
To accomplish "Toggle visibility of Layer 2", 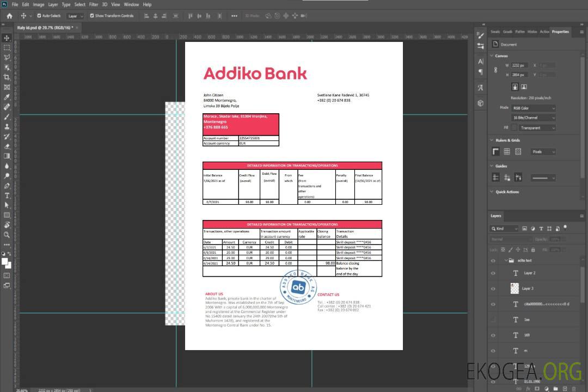I will tap(493, 273).
